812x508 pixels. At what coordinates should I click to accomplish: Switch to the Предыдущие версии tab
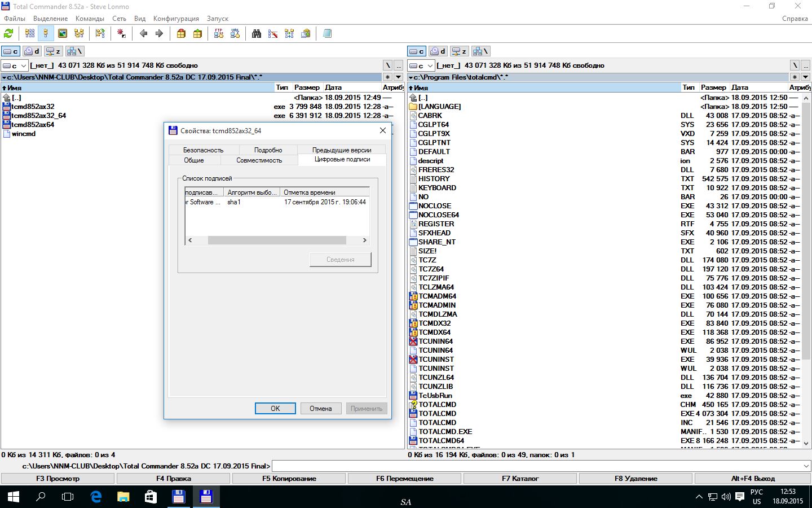[x=342, y=150]
